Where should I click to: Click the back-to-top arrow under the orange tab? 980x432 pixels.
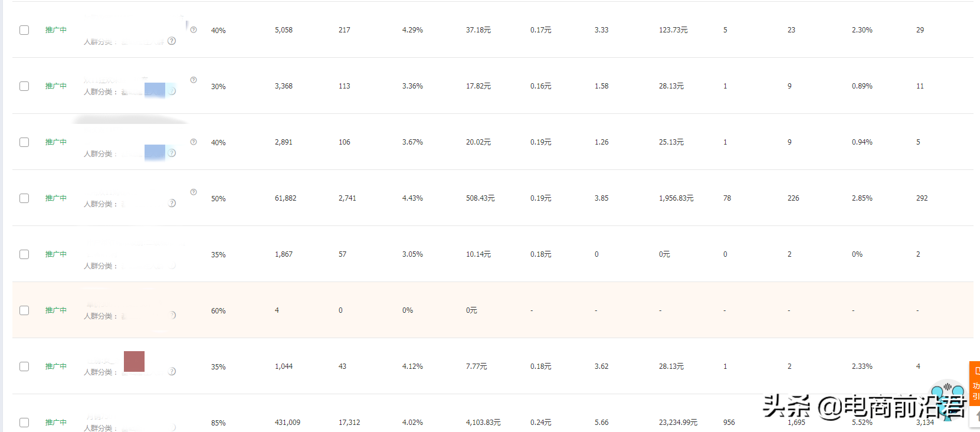pos(977,417)
